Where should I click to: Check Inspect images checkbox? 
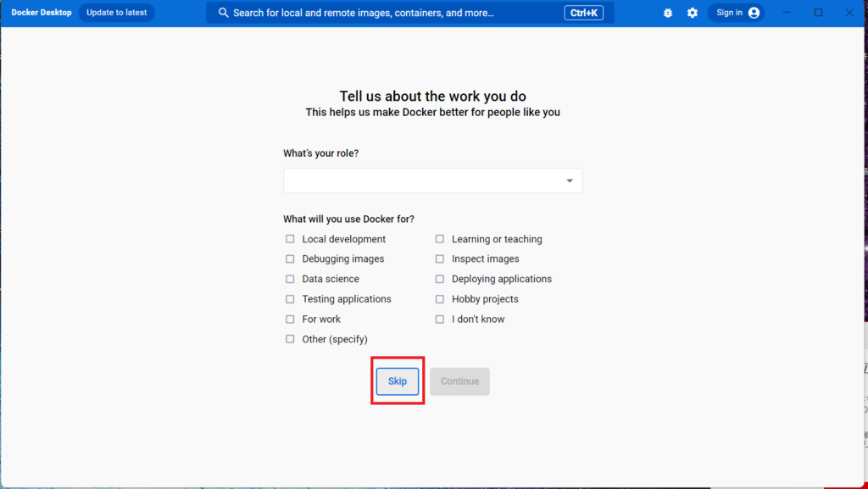pos(440,258)
